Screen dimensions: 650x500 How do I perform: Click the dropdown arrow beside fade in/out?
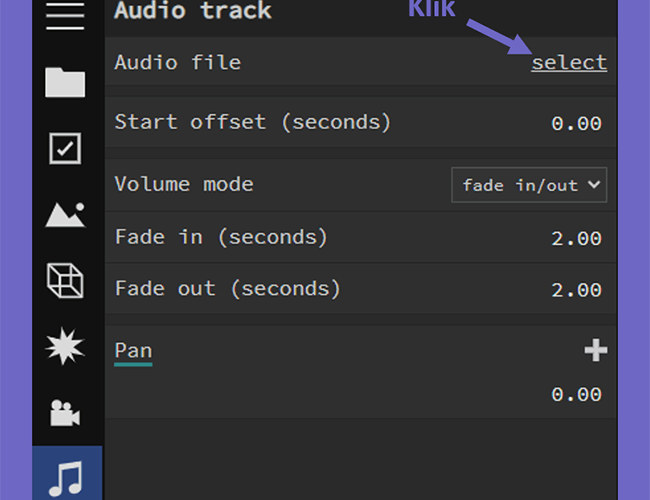pyautogui.click(x=594, y=184)
